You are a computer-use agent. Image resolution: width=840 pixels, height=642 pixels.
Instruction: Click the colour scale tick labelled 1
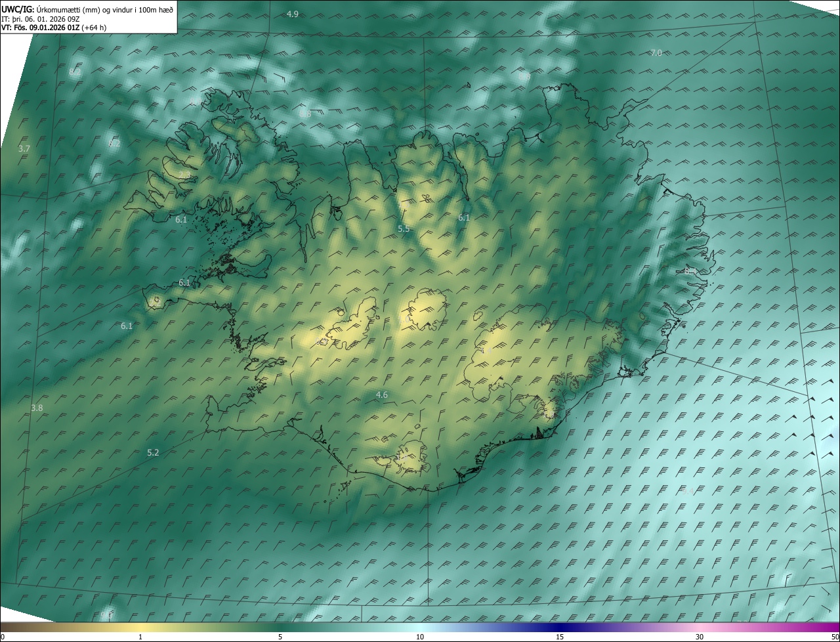tap(140, 637)
